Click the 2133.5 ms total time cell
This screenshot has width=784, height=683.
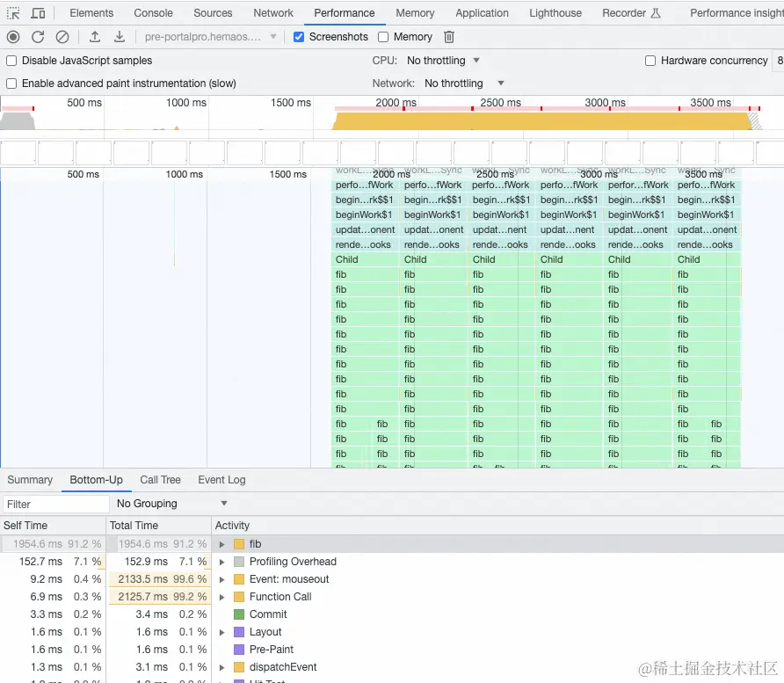pyautogui.click(x=159, y=579)
